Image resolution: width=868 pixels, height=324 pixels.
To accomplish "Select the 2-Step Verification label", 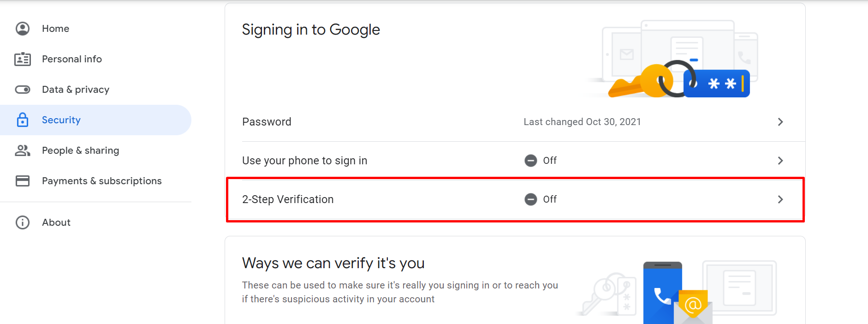I will click(x=288, y=199).
